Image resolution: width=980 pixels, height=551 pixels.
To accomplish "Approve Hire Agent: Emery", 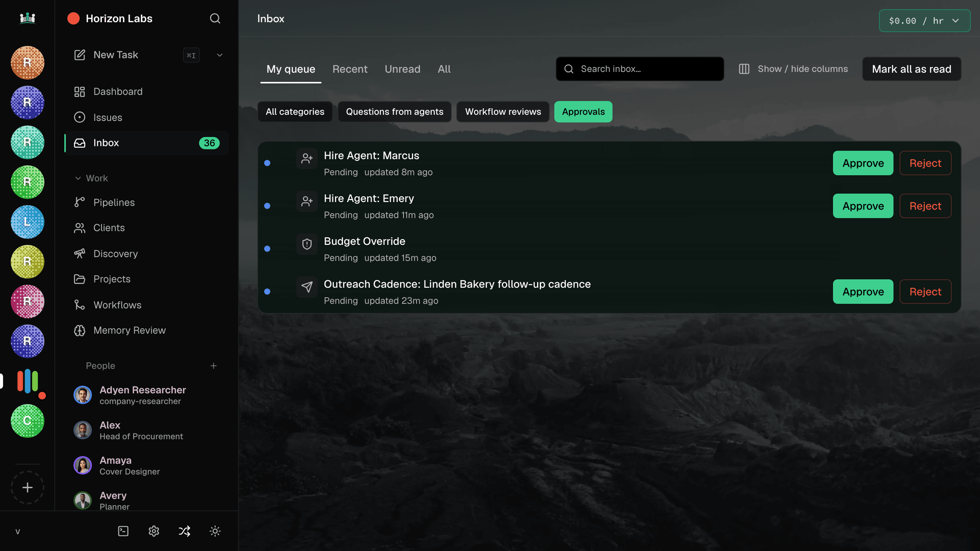I will pyautogui.click(x=863, y=206).
